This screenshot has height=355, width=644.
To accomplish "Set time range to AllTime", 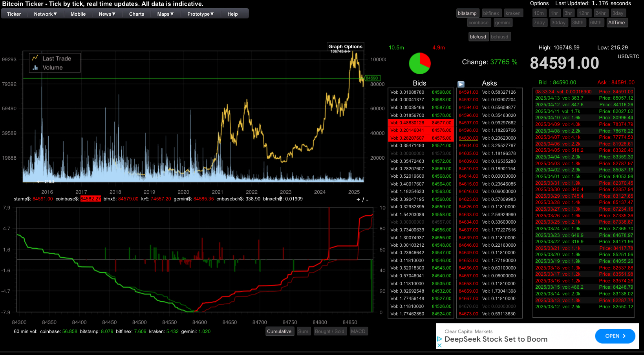I will point(617,23).
